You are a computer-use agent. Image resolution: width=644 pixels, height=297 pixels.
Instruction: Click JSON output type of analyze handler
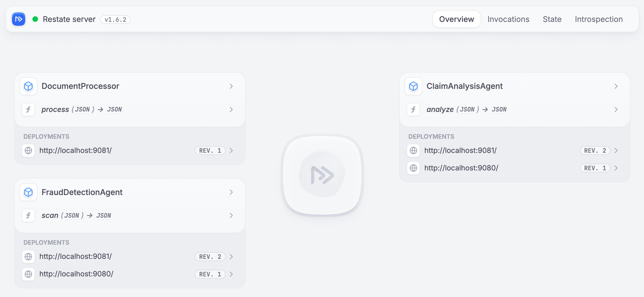point(499,109)
